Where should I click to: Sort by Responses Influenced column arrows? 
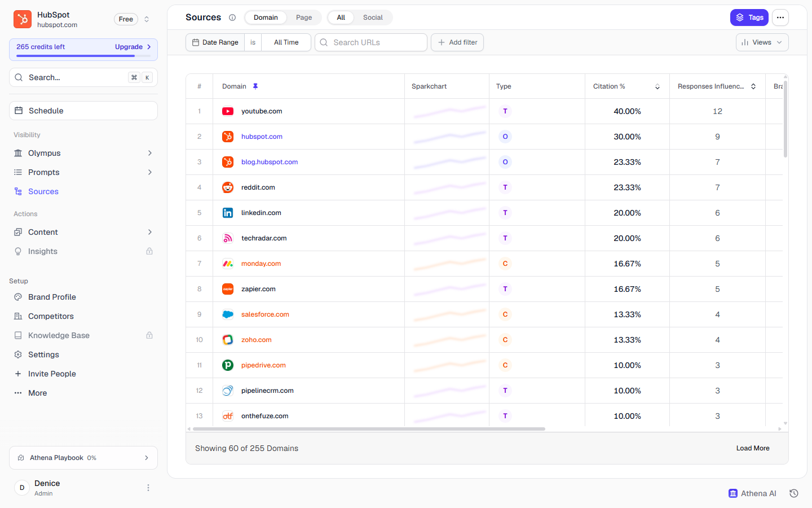[753, 86]
